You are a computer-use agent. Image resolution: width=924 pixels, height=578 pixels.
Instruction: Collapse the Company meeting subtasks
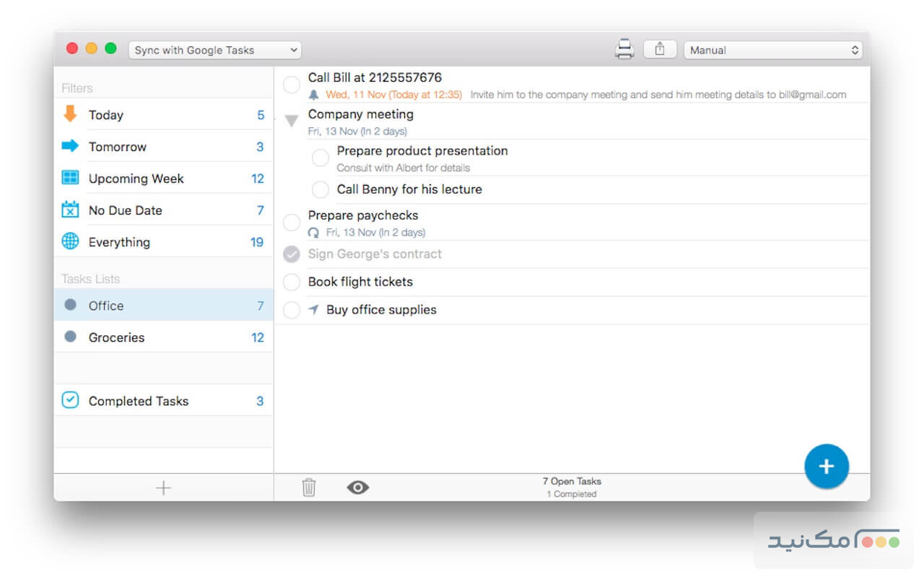click(292, 121)
